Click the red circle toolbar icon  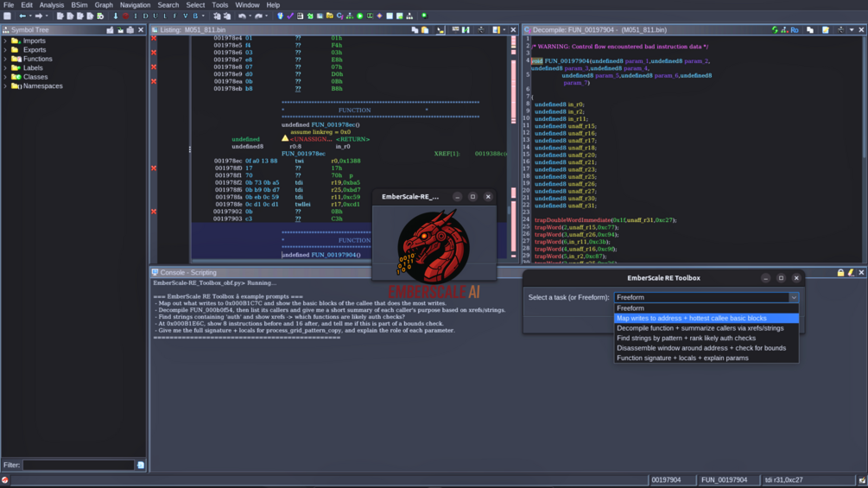(x=125, y=16)
